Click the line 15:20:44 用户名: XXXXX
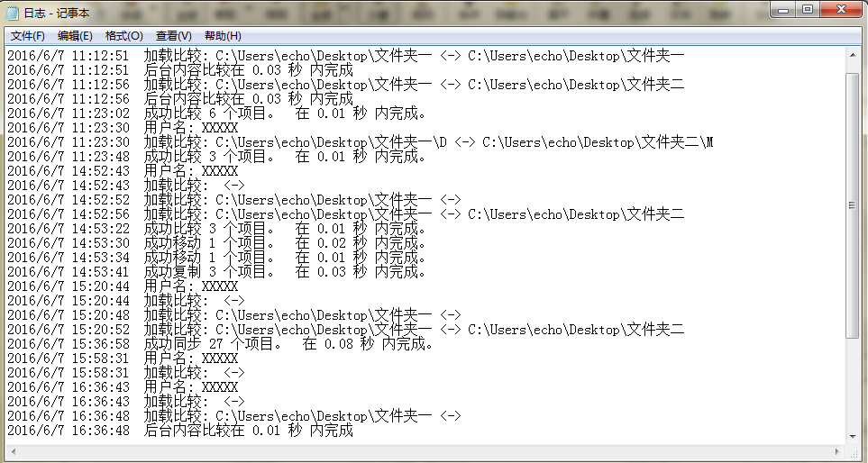868x463 pixels. (123, 286)
